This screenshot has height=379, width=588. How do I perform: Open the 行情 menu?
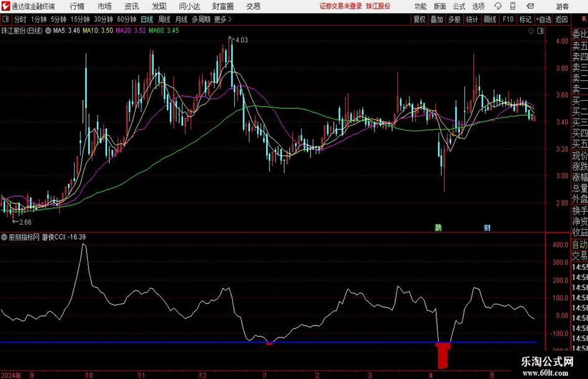(77, 6)
